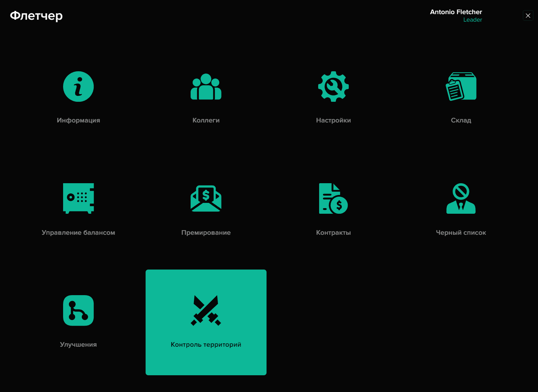This screenshot has width=538, height=392.
Task: Click the Информация info circle icon
Action: (x=78, y=87)
